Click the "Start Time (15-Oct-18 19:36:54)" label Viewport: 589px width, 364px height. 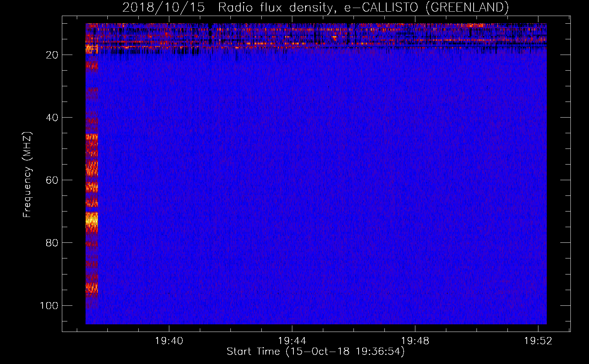(316, 352)
